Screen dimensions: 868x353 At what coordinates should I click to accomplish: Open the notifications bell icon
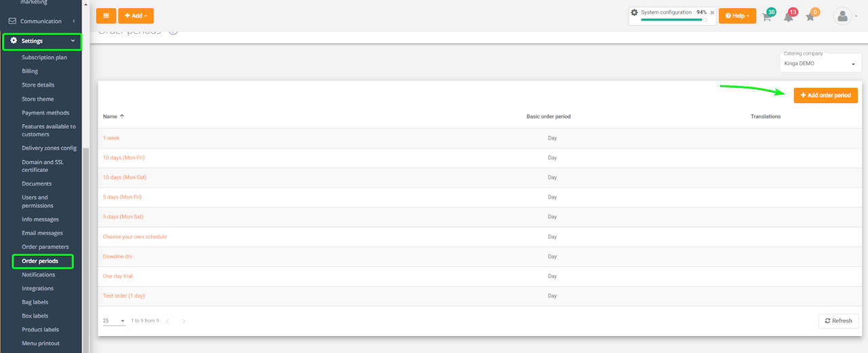(789, 16)
